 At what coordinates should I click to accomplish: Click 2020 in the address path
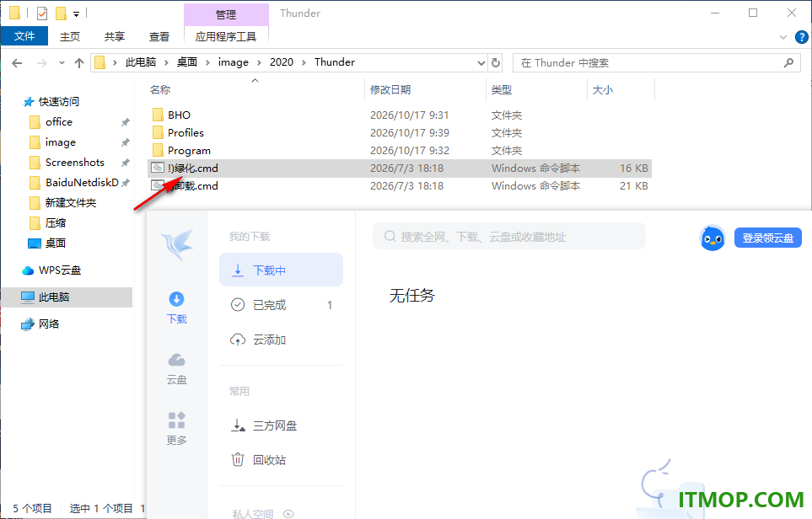281,62
